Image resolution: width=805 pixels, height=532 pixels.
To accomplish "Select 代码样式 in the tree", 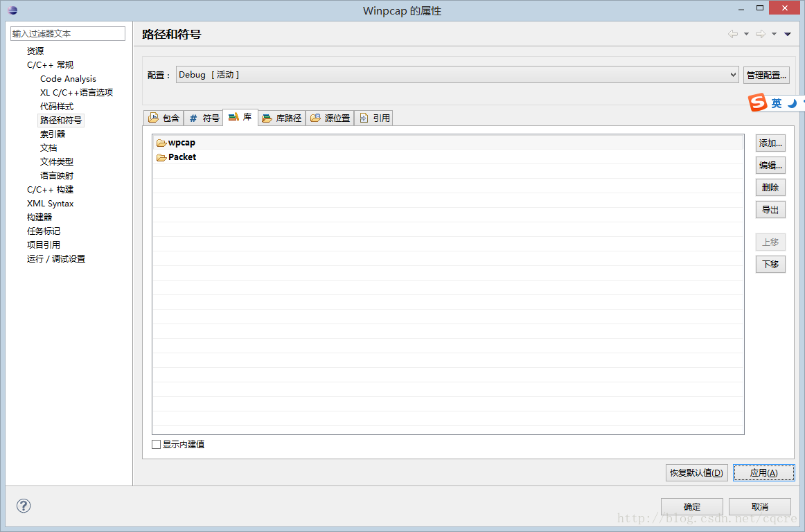I will [x=57, y=106].
